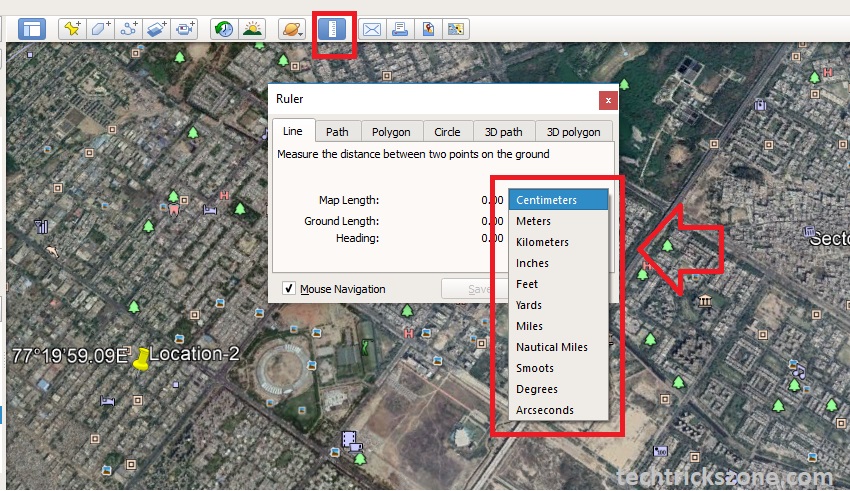This screenshot has width=850, height=491.
Task: Click the Add Path toolbar icon
Action: coord(128,29)
